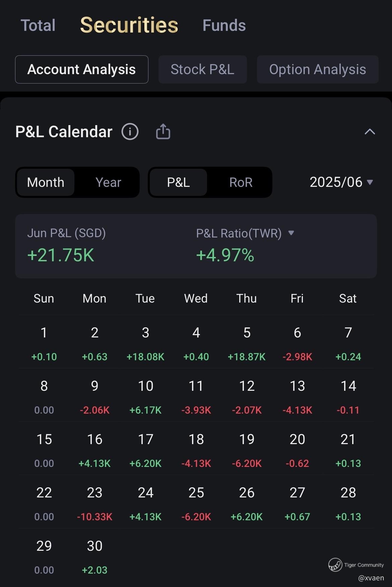Tap the share icon beside P&L Calendar

[163, 131]
